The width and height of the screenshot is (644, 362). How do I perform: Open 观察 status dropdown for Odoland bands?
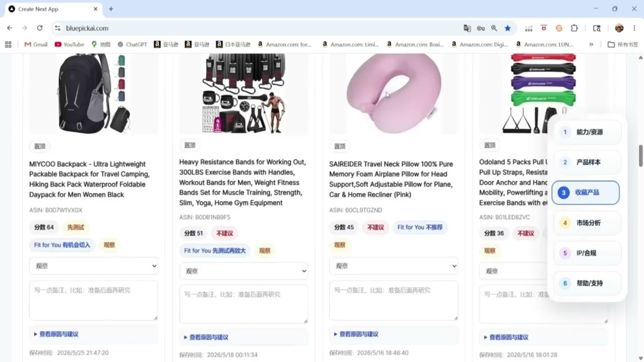[x=514, y=271]
